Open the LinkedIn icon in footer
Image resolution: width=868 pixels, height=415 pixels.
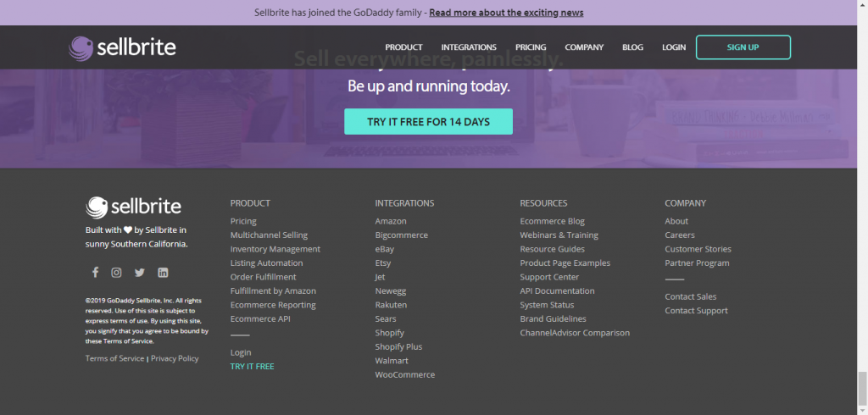click(163, 273)
